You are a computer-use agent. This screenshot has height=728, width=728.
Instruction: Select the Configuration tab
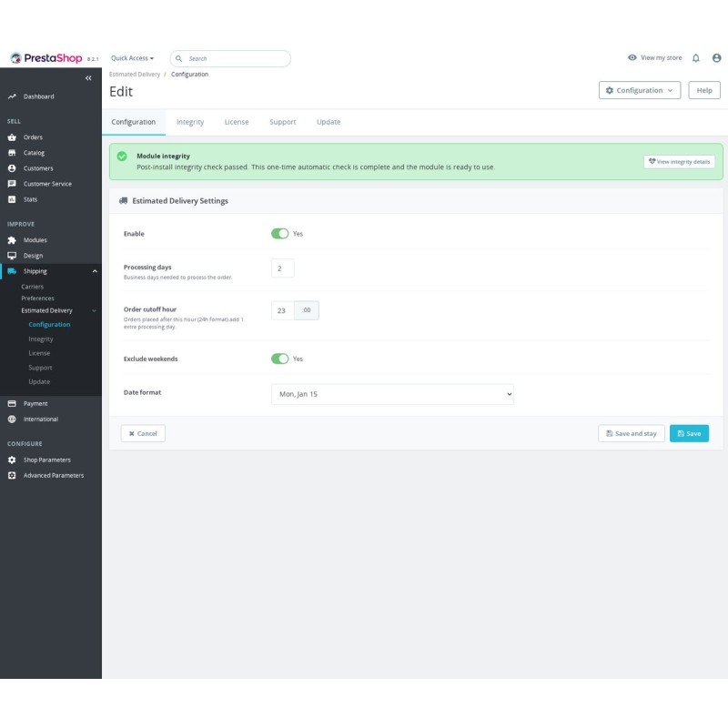click(133, 122)
